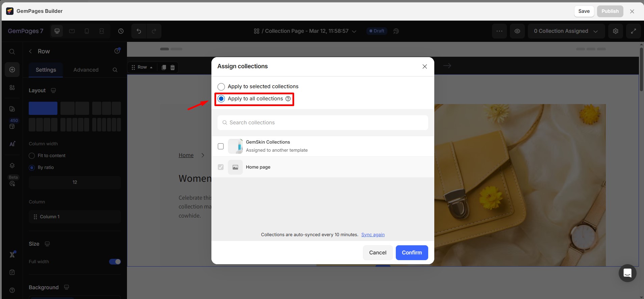Image resolution: width=644 pixels, height=299 pixels.
Task: Switch to desktop device view icon
Action: point(57,31)
